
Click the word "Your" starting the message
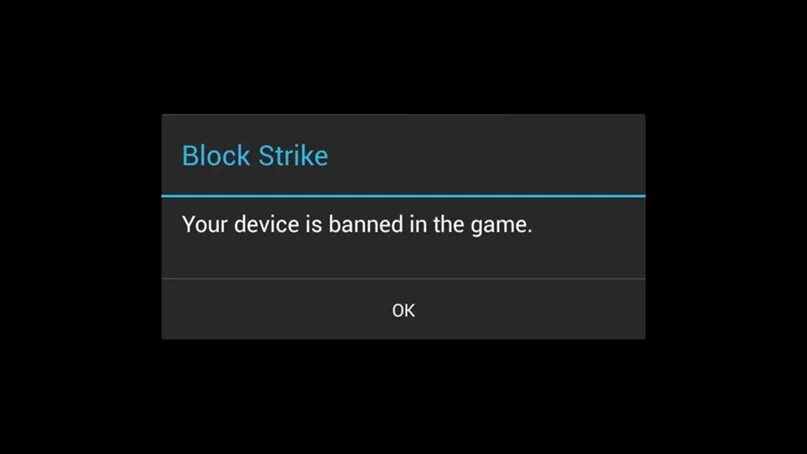[204, 225]
